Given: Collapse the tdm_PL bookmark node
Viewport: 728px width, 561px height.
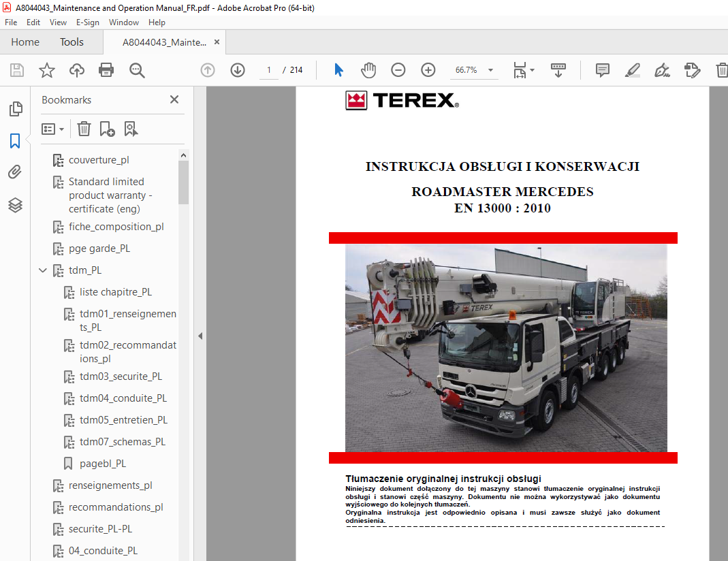Looking at the screenshot, I should 43,270.
